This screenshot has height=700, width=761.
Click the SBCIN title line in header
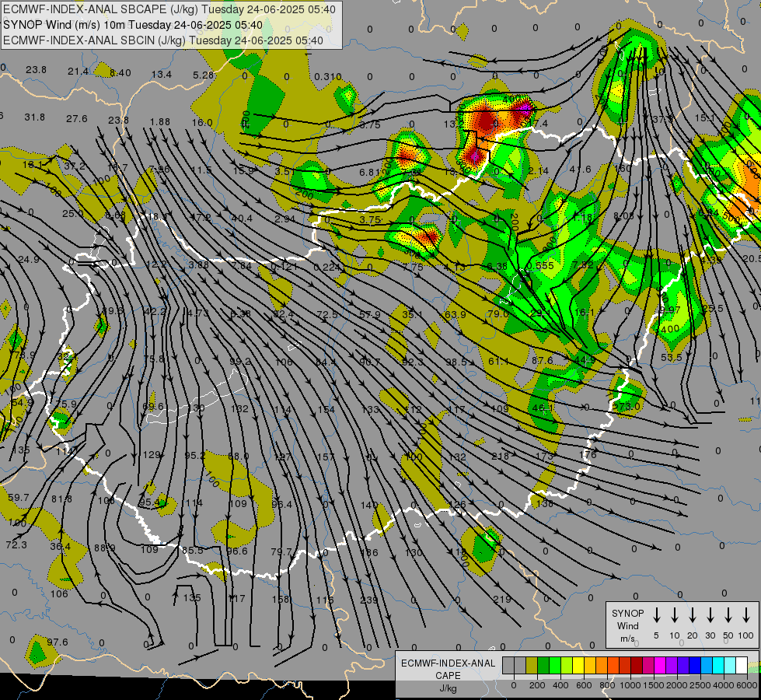[x=163, y=40]
